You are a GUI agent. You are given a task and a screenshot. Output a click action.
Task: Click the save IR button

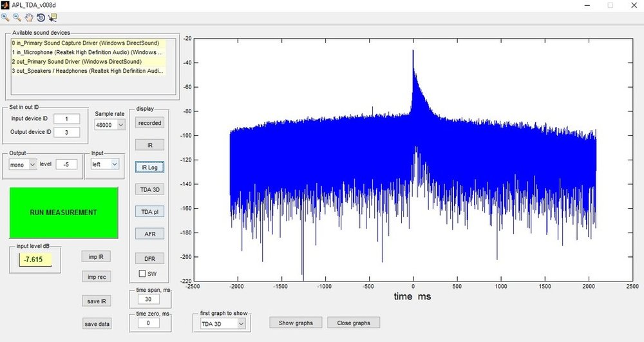(x=97, y=301)
